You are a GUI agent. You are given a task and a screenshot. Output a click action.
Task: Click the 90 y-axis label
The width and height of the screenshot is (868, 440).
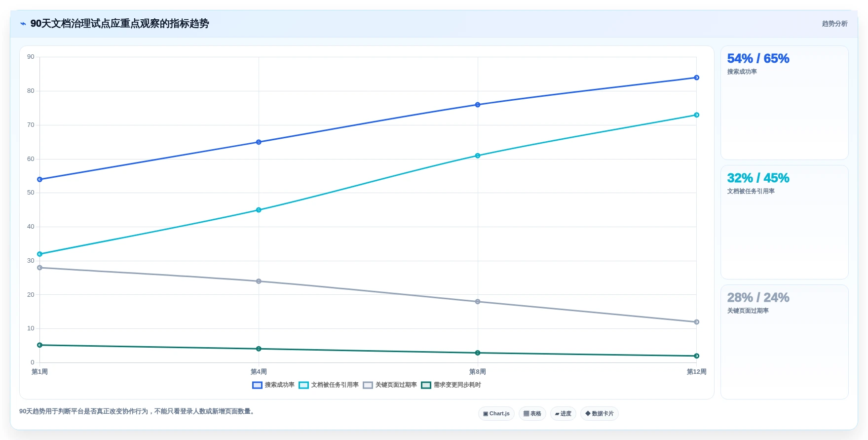click(31, 57)
